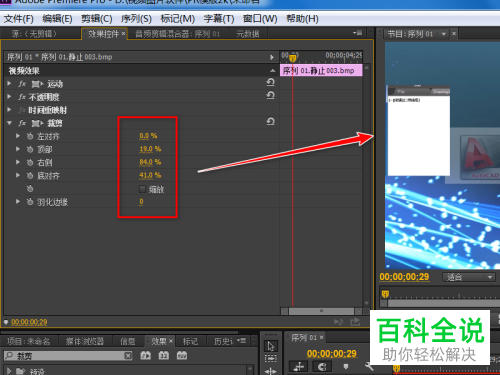Screen dimensions: 500x375
Task: Edit the 底对齐 value 41.0 %
Action: tap(150, 175)
